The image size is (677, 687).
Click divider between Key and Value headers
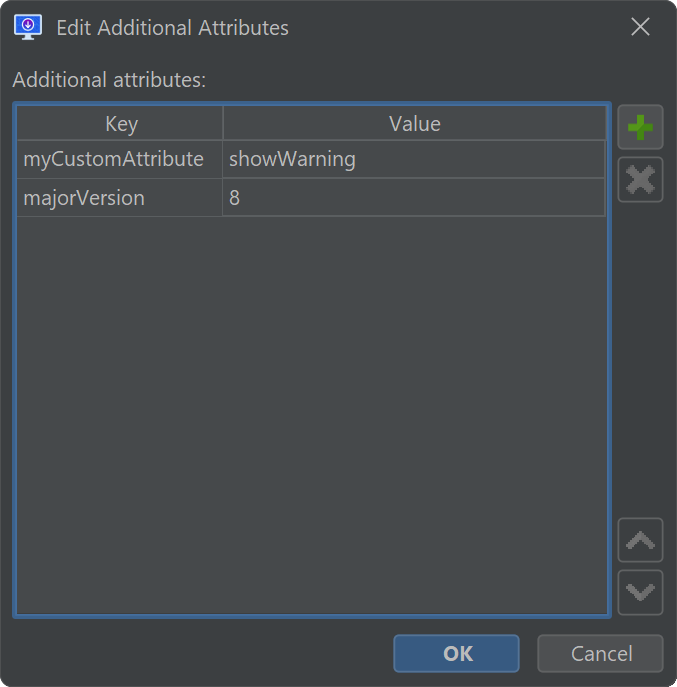223,124
